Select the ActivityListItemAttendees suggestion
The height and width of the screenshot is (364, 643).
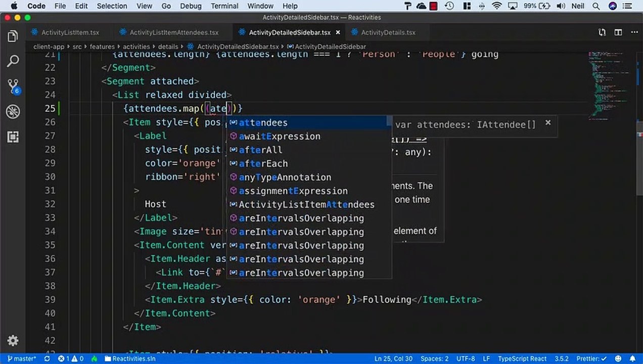pyautogui.click(x=308, y=205)
